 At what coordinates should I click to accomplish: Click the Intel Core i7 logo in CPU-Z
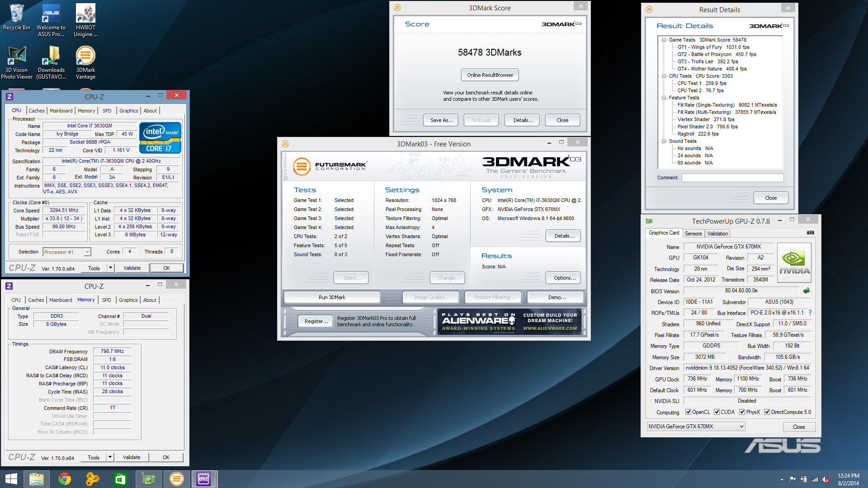tap(160, 138)
